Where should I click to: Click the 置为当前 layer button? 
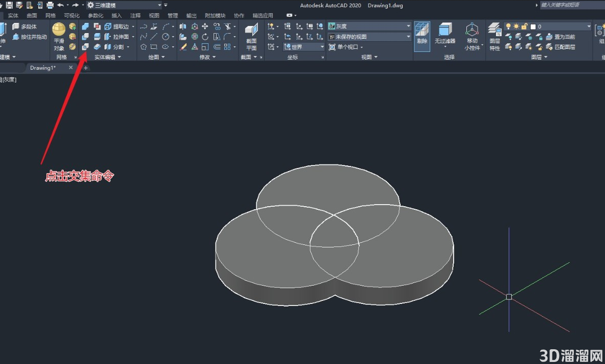pyautogui.click(x=561, y=37)
